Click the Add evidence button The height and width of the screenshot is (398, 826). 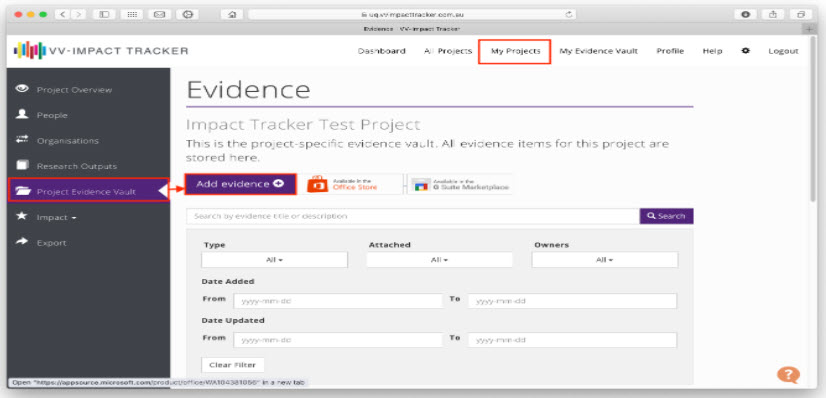tap(240, 184)
